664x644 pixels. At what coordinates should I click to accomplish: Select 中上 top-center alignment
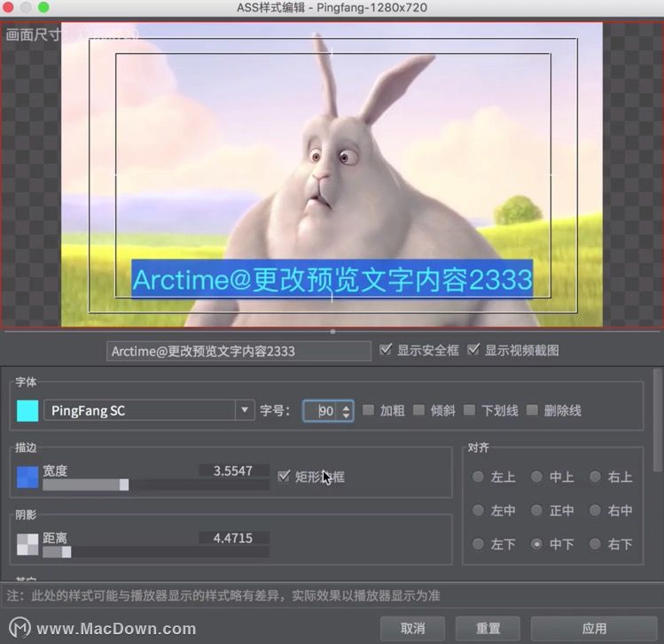[536, 477]
